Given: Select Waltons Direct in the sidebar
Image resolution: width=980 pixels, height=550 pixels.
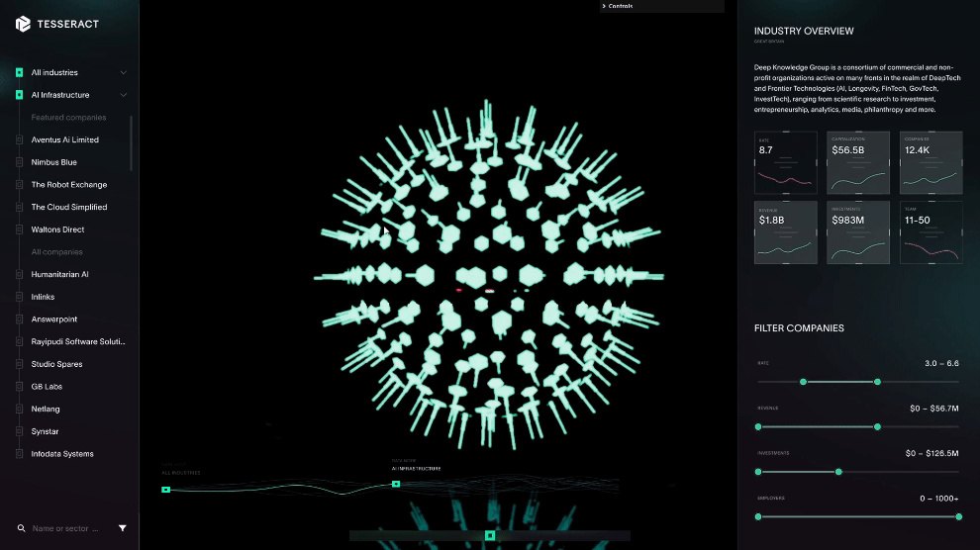Looking at the screenshot, I should [57, 229].
